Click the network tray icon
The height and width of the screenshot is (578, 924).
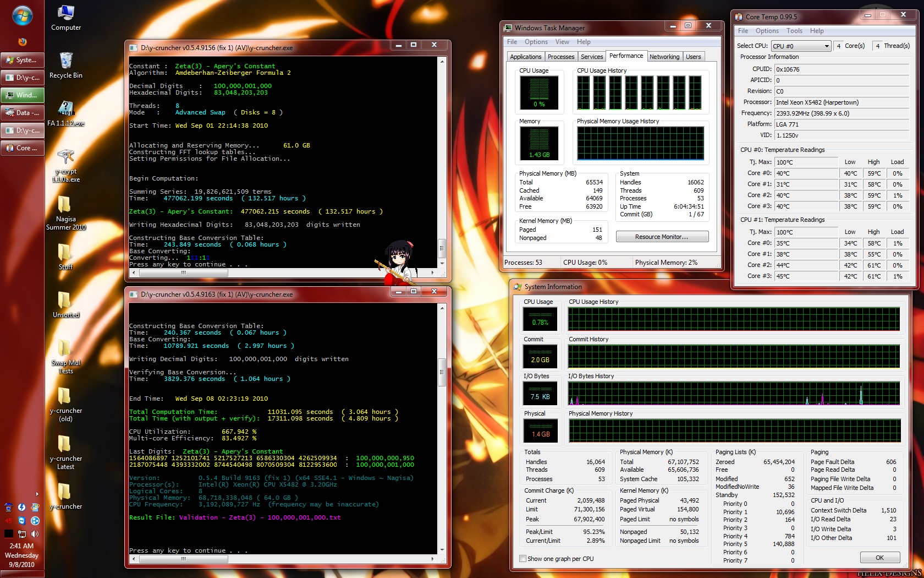coord(22,534)
